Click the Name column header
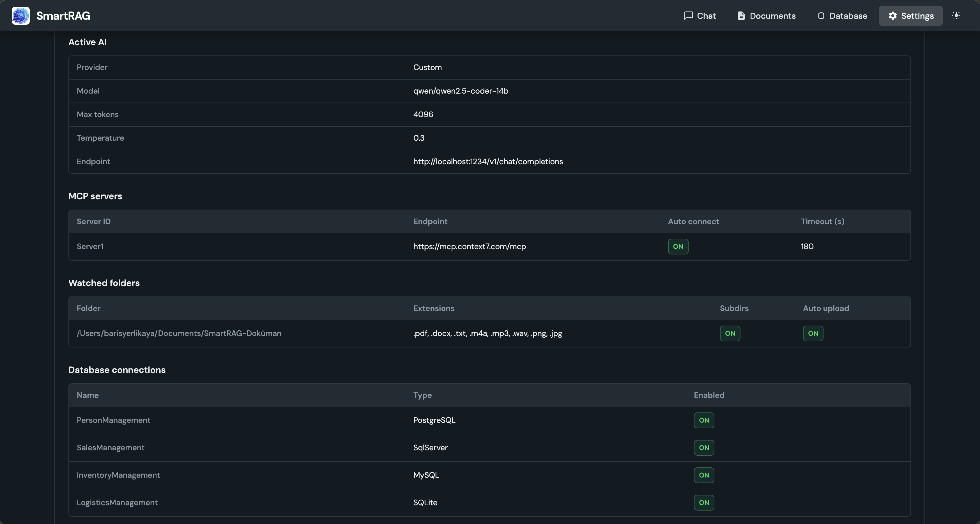The width and height of the screenshot is (980, 524). point(88,395)
